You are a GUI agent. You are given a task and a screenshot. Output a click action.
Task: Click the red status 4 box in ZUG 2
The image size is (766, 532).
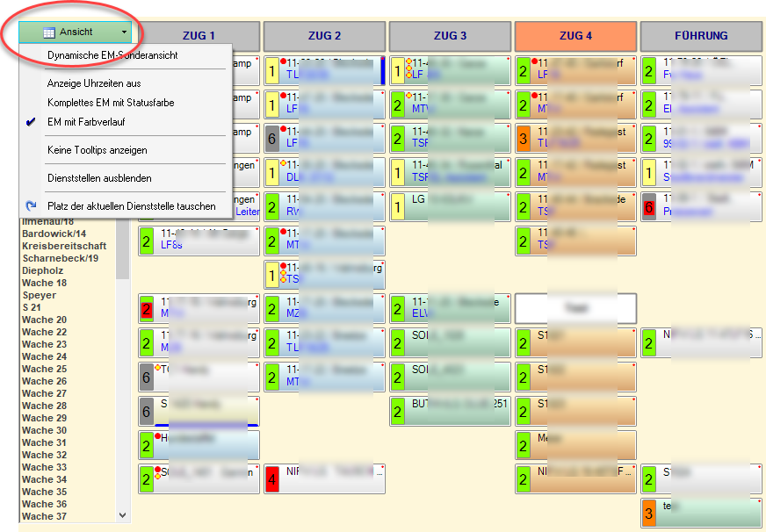pyautogui.click(x=272, y=479)
